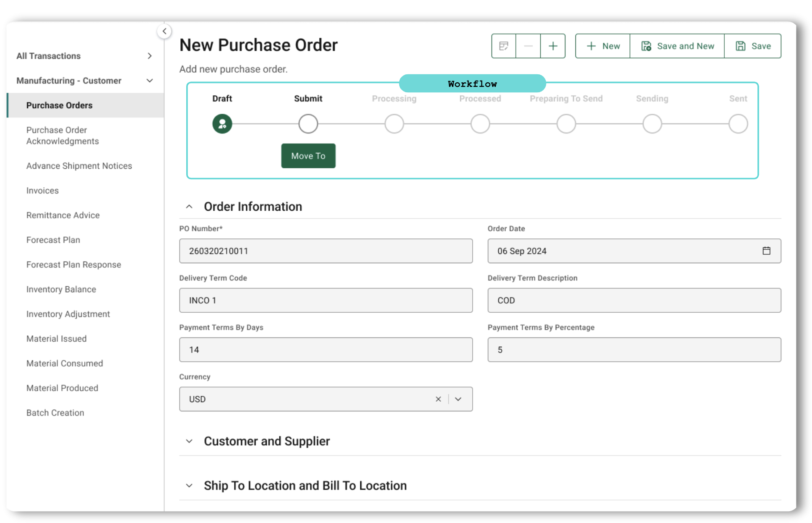Click the minus icon button
This screenshot has width=812, height=523.
(528, 46)
